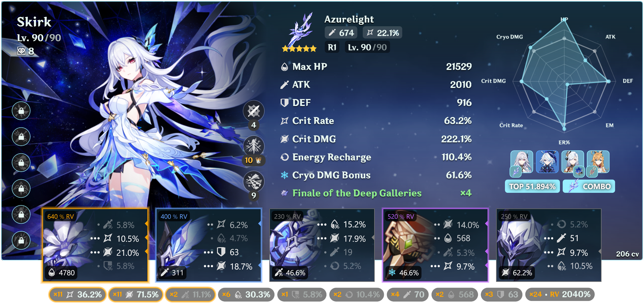
Task: Click the last locked constellation icon
Action: point(21,240)
